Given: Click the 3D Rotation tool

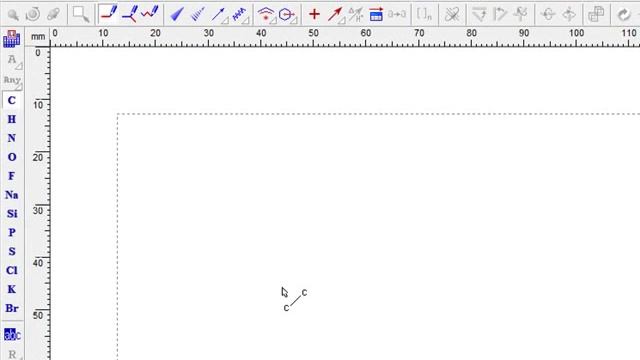Looking at the screenshot, I should click(53, 15).
